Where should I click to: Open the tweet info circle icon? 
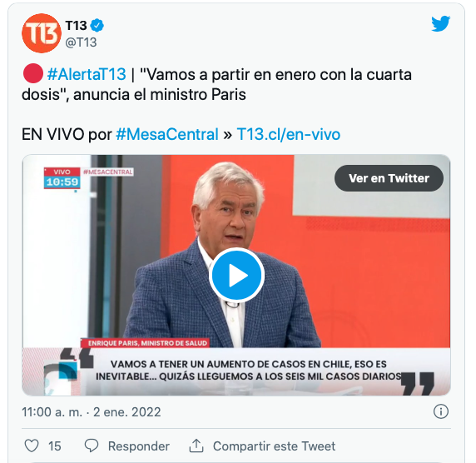click(440, 412)
